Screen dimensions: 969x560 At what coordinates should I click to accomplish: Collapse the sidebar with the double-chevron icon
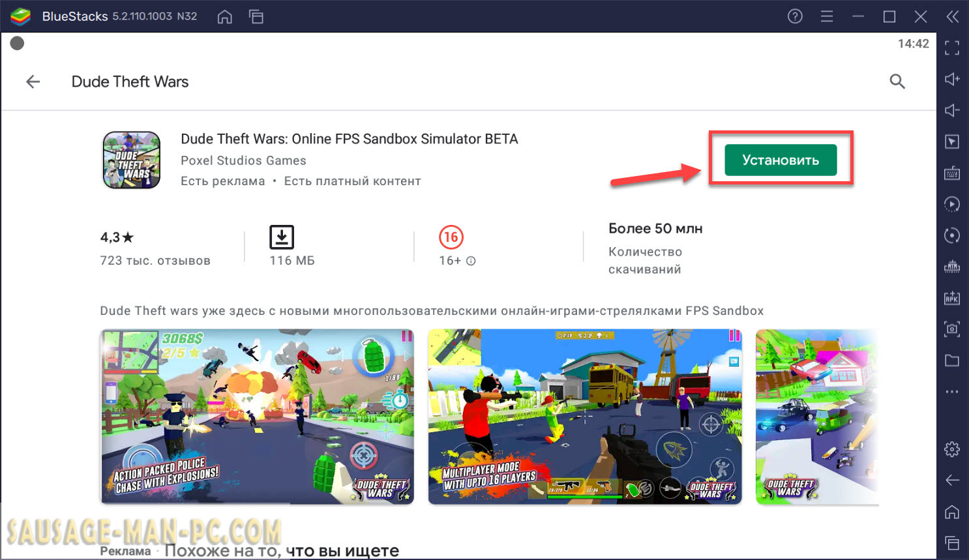953,16
